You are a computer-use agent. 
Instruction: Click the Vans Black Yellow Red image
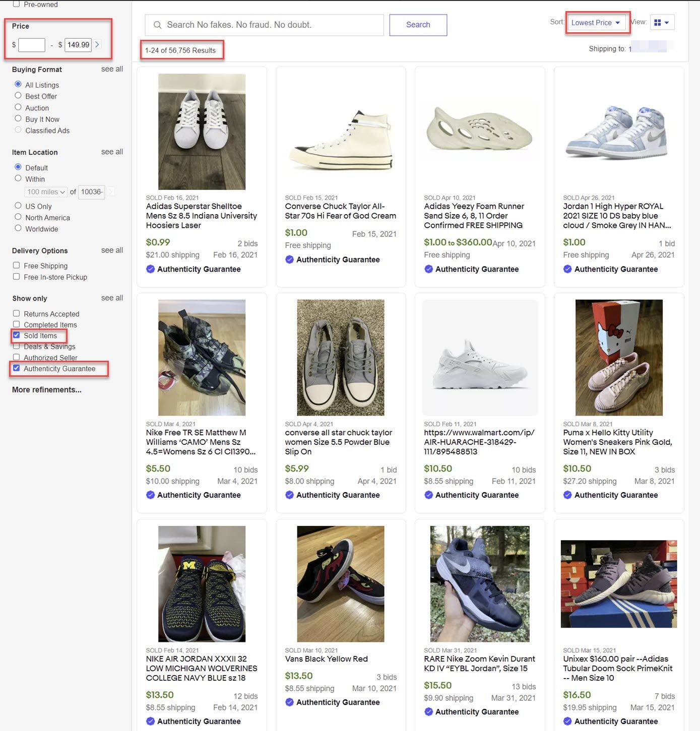341,584
